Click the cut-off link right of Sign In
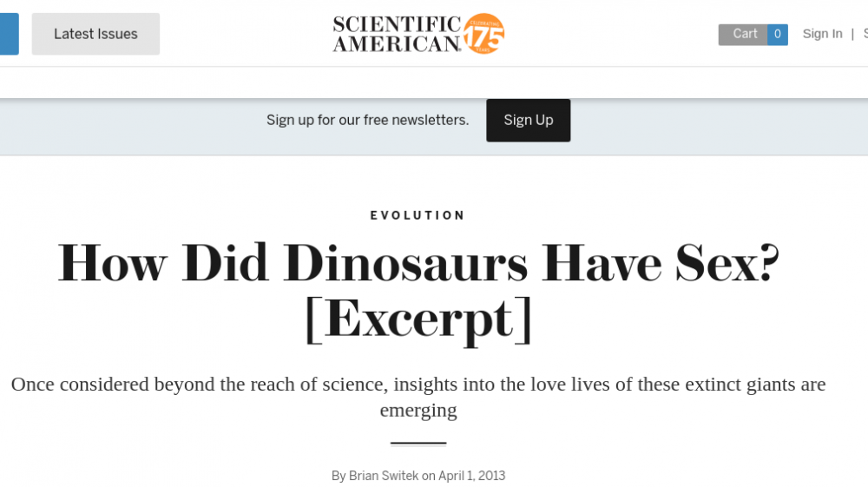 point(865,34)
